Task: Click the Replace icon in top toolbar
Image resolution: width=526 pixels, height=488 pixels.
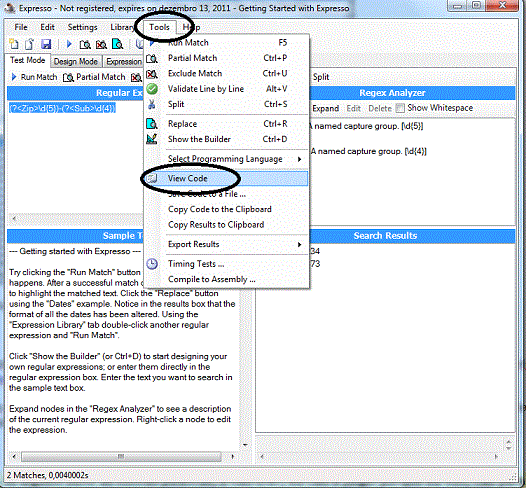Action: tap(117, 44)
